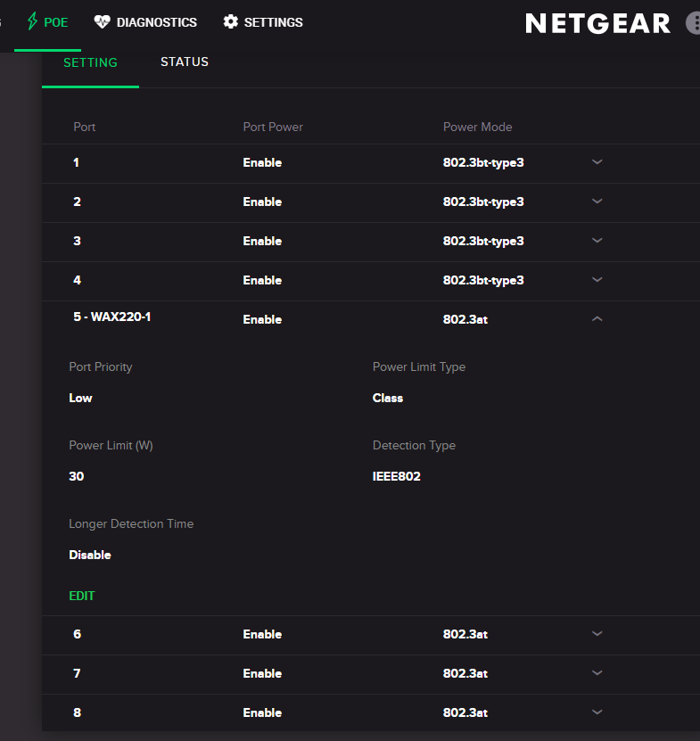Click the Diagnostics heartbeat icon
This screenshot has height=741, width=700.
pos(102,21)
